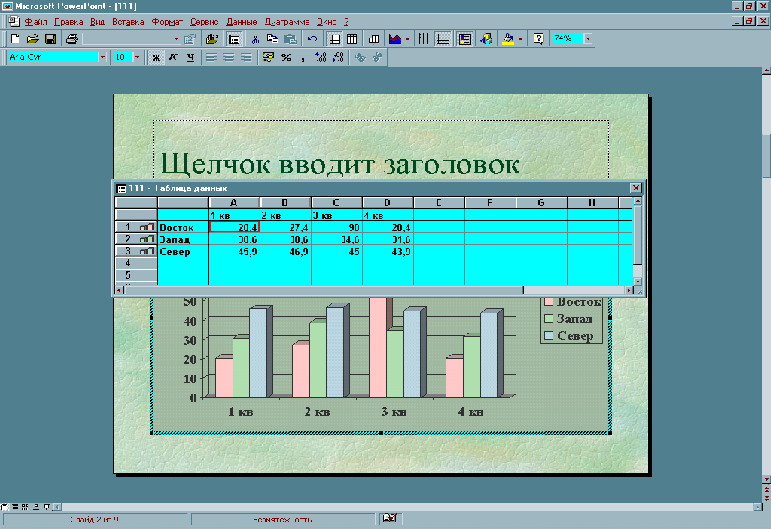Click the Print icon in toolbar

(71, 39)
